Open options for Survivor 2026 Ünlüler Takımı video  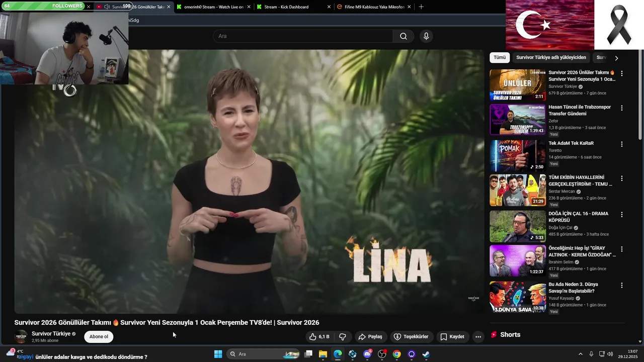(622, 73)
